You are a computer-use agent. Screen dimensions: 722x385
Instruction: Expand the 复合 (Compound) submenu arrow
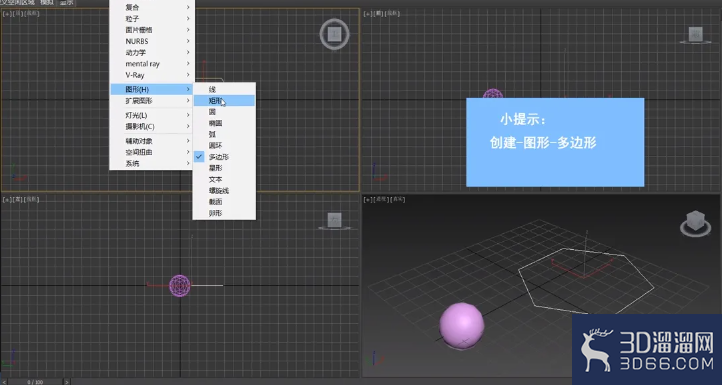point(188,7)
